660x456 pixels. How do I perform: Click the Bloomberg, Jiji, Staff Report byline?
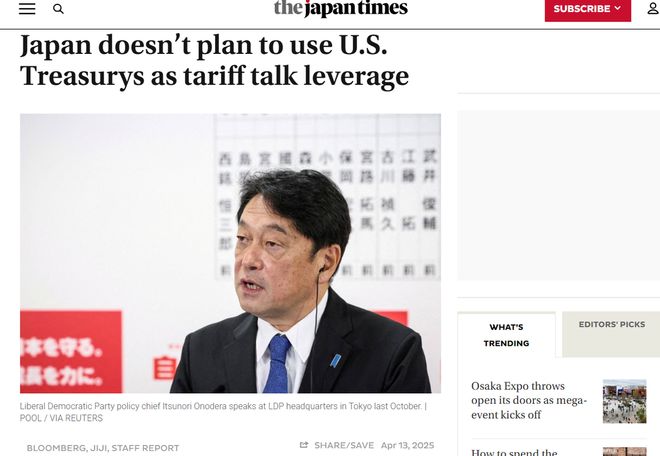tap(103, 448)
